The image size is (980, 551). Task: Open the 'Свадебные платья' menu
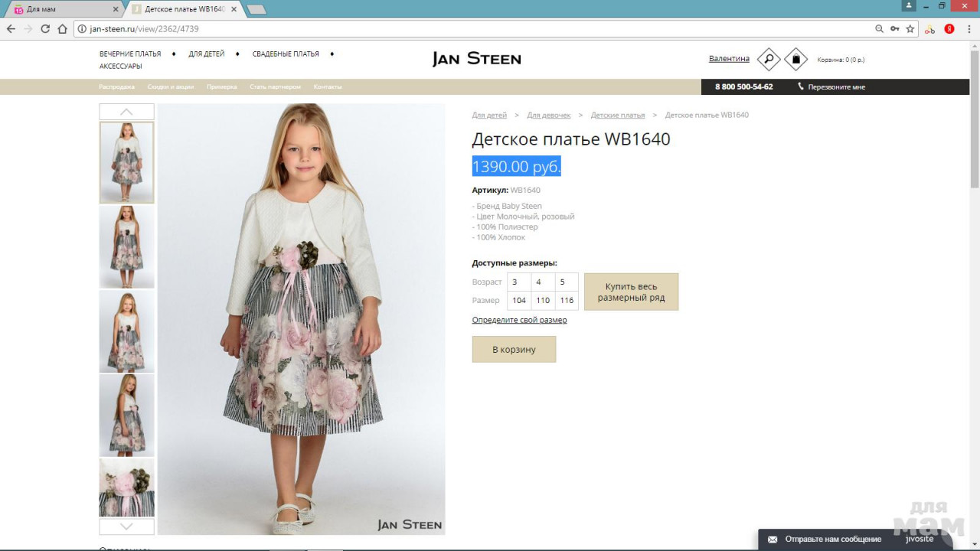[x=286, y=54]
